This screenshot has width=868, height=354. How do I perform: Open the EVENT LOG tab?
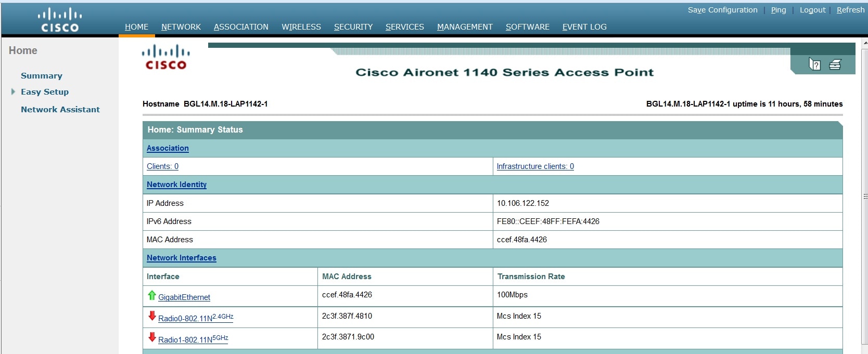pyautogui.click(x=584, y=27)
